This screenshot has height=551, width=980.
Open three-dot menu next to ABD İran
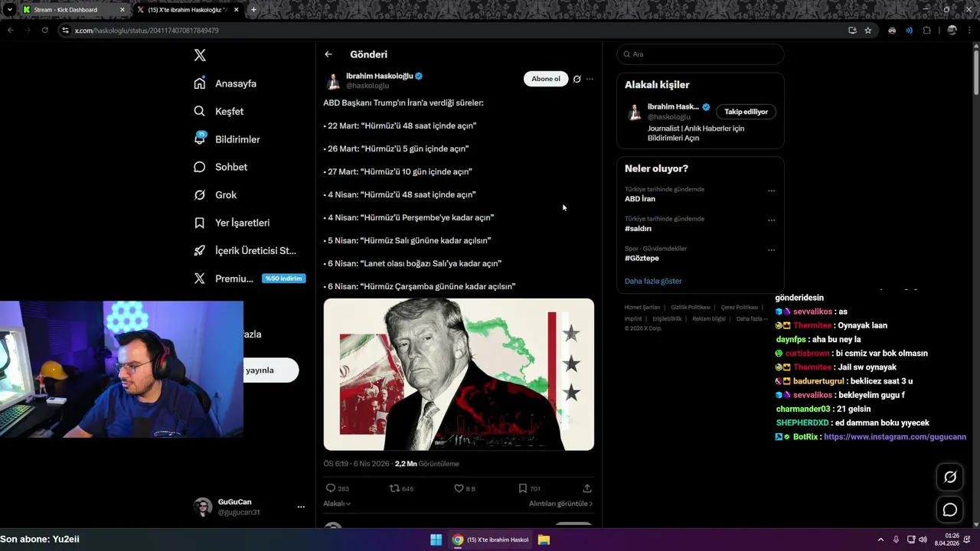(771, 191)
